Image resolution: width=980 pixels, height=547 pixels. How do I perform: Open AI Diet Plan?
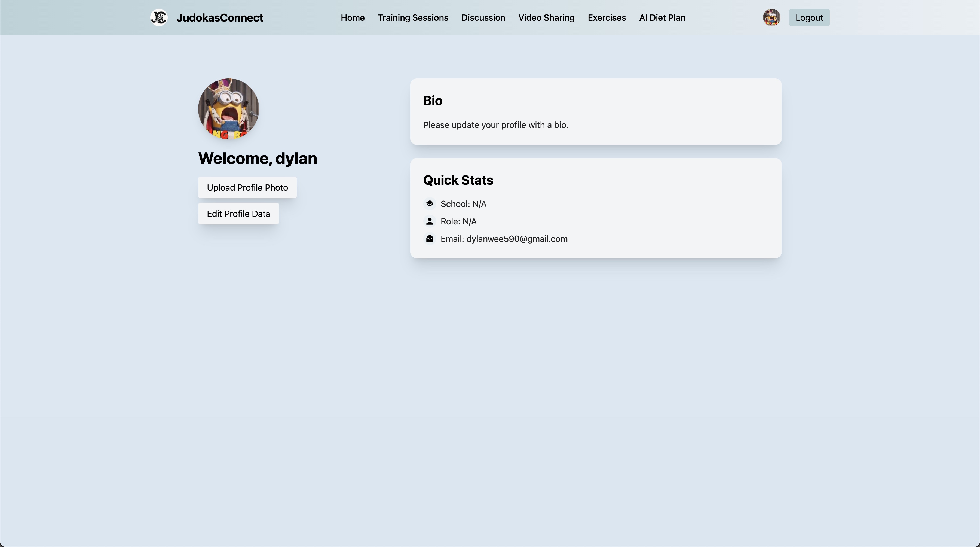pos(662,18)
